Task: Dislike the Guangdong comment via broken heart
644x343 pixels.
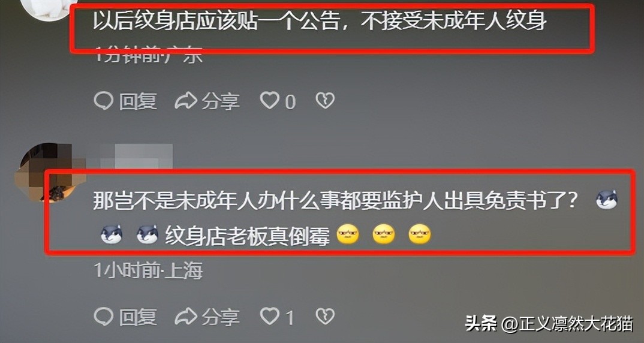Action: click(325, 101)
